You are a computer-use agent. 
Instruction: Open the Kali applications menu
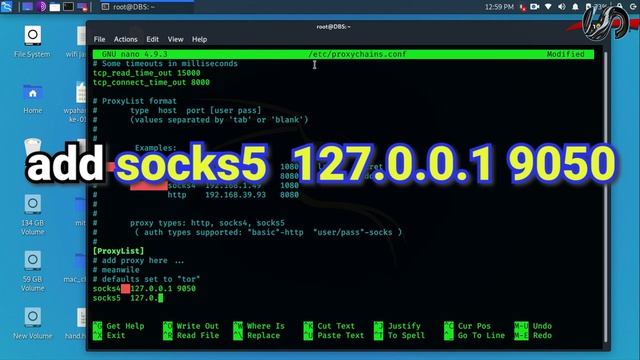tap(6, 7)
